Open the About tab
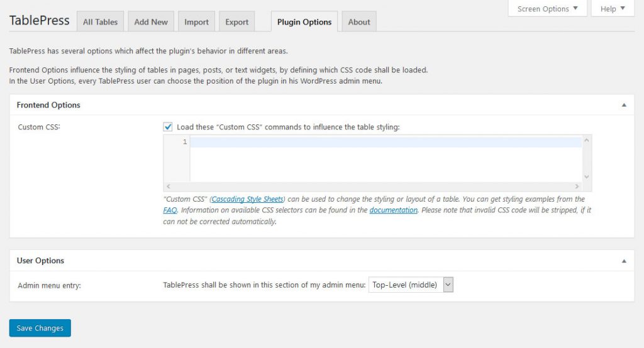644x348 pixels. tap(359, 22)
